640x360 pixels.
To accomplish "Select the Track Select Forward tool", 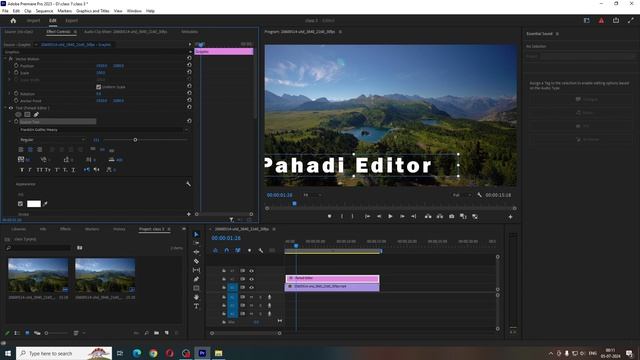I will click(x=196, y=243).
